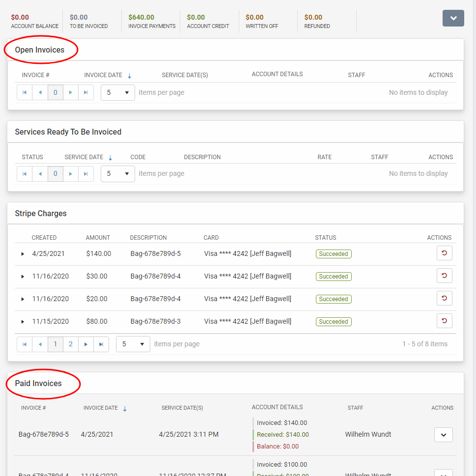The height and width of the screenshot is (476, 476).
Task: Open Services Ready items per page dropdown
Action: pyautogui.click(x=118, y=173)
